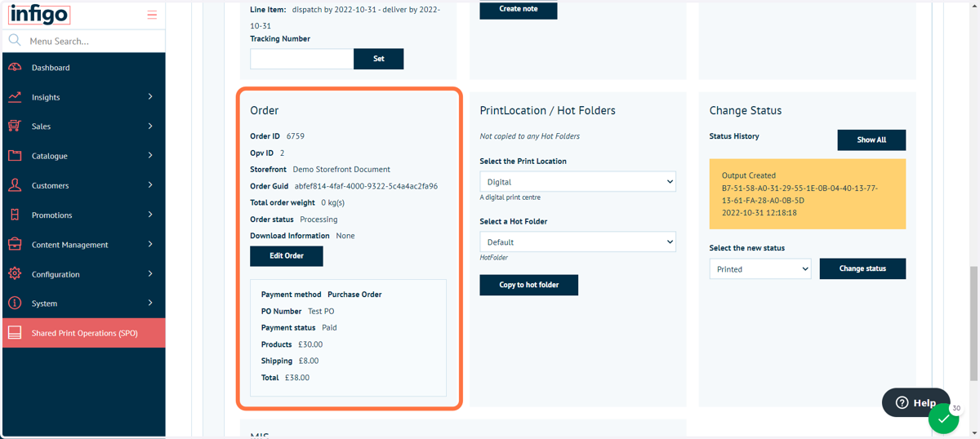The width and height of the screenshot is (980, 439).
Task: Expand the Customers submenu chevron
Action: click(150, 184)
